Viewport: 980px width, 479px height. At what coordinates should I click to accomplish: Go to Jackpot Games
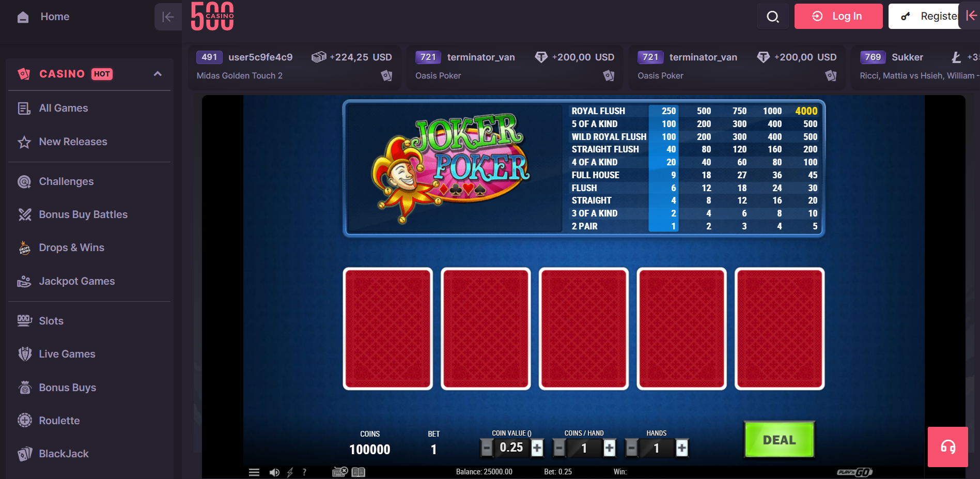[76, 281]
